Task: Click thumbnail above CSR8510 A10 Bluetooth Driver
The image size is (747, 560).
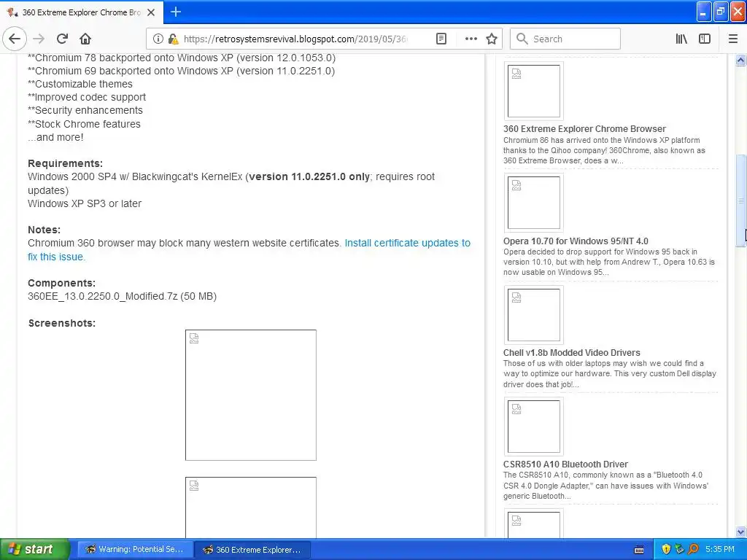Action: [x=533, y=426]
